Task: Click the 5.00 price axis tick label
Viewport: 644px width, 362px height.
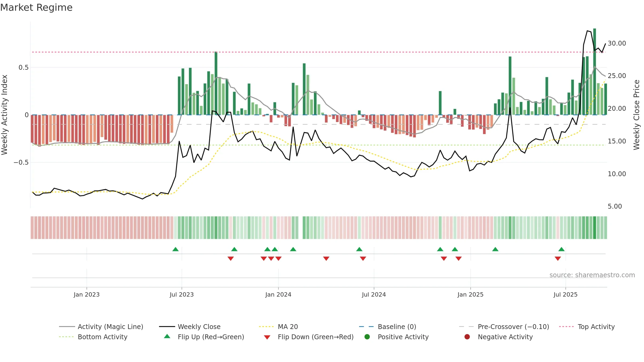Action: click(615, 206)
